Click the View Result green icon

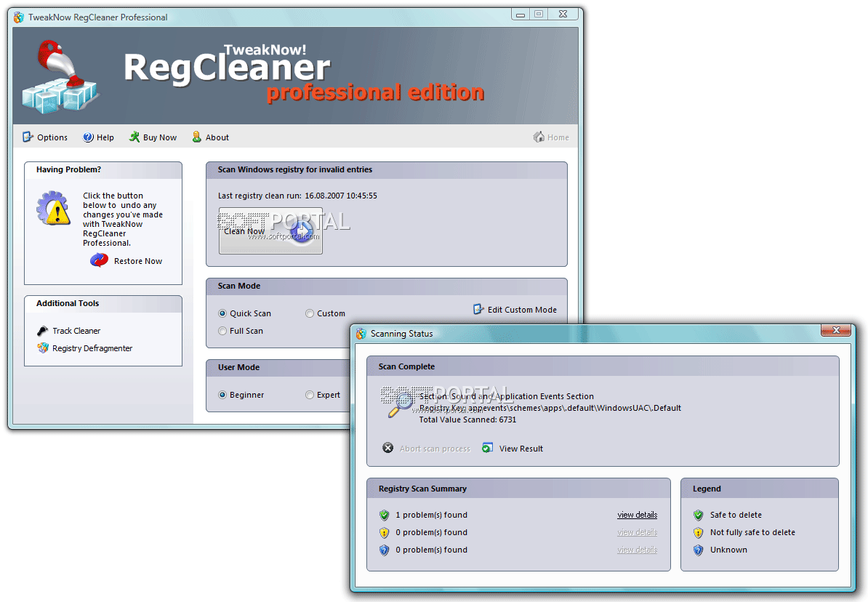pos(487,447)
